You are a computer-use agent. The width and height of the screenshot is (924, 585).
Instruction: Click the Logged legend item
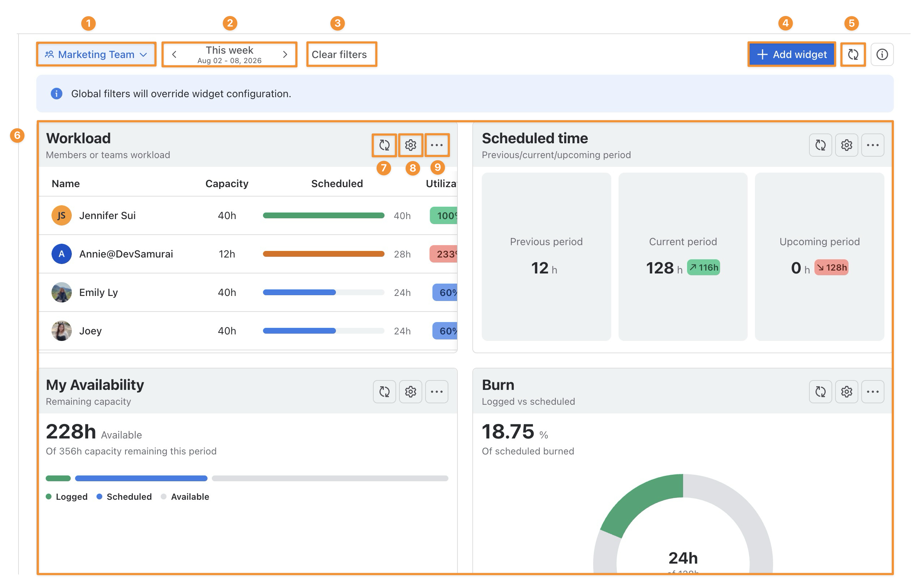pyautogui.click(x=67, y=497)
